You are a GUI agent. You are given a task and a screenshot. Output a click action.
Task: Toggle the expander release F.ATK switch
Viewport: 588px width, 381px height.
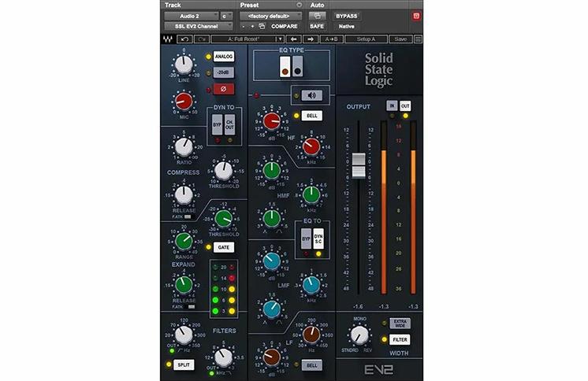click(192, 306)
